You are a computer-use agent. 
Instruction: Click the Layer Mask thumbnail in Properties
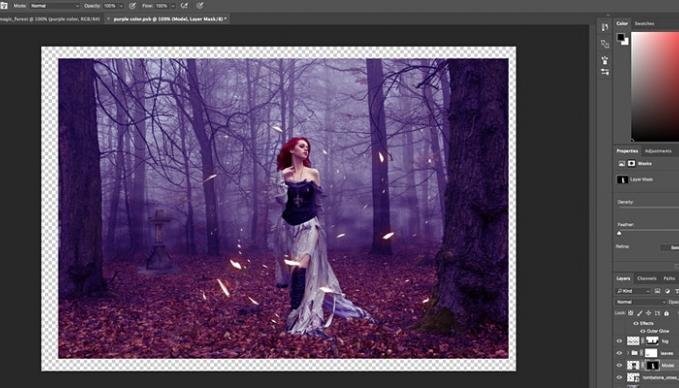click(622, 180)
